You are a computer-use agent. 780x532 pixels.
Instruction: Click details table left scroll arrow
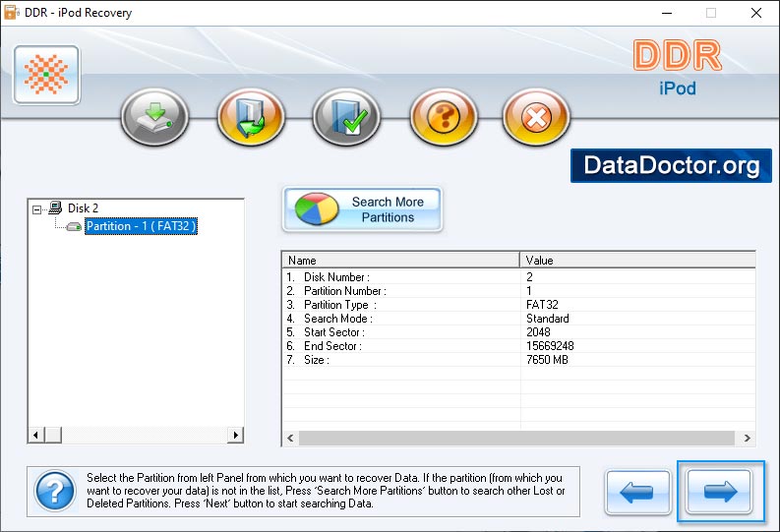[x=290, y=438]
